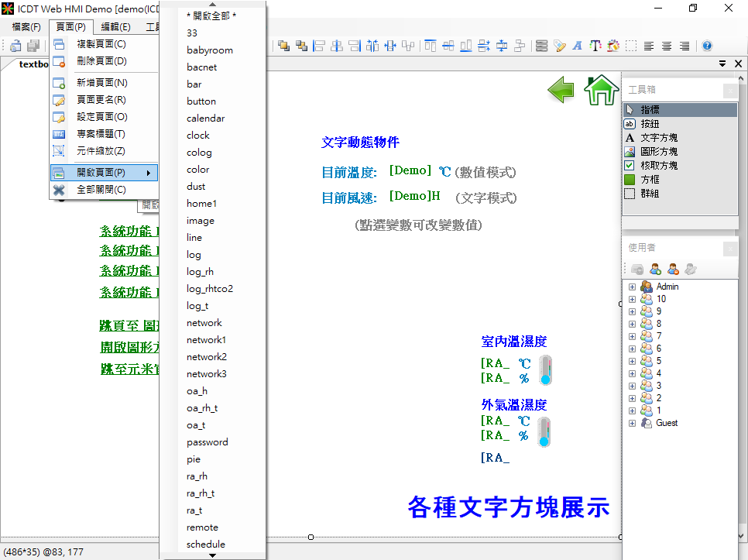Select the 方框 green frame tool
This screenshot has height=560, width=748.
(650, 180)
